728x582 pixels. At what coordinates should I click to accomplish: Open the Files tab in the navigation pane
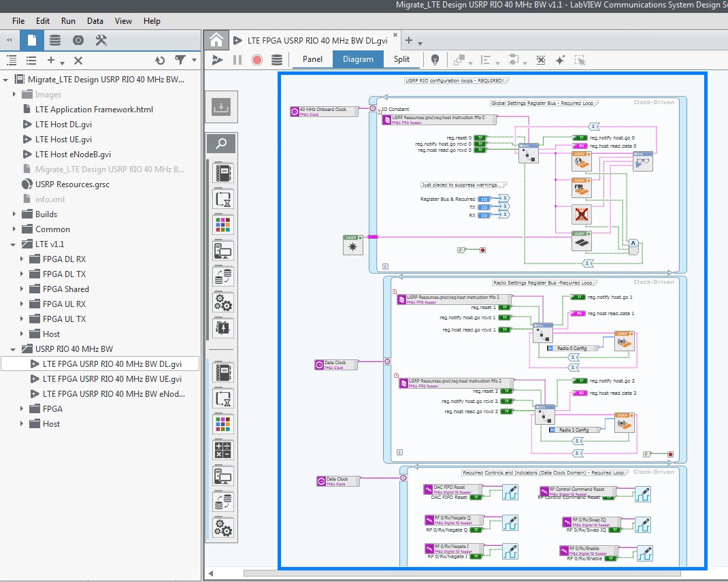click(31, 40)
